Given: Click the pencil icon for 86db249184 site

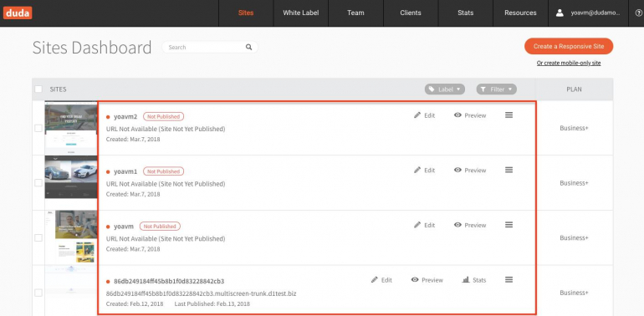Looking at the screenshot, I should (374, 280).
